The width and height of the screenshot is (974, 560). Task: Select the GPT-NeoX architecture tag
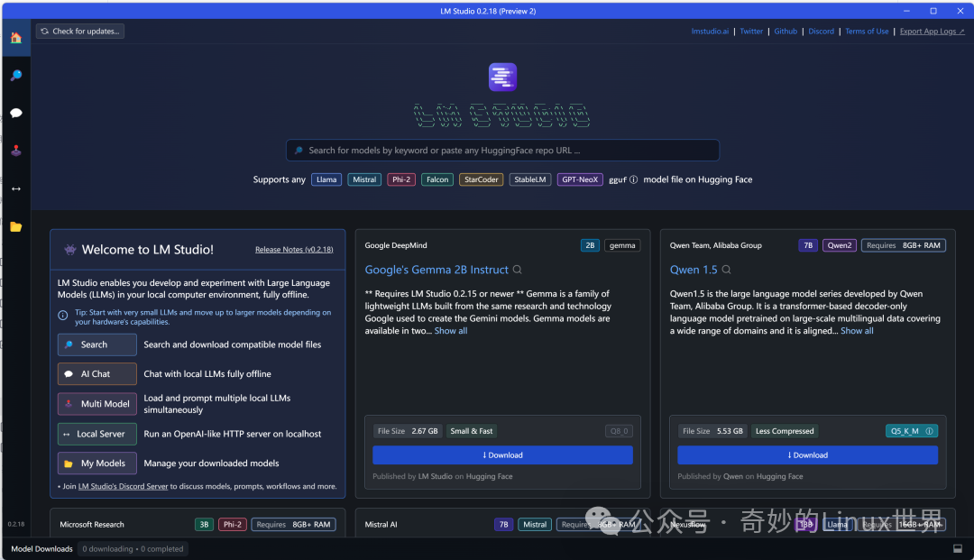coord(580,179)
